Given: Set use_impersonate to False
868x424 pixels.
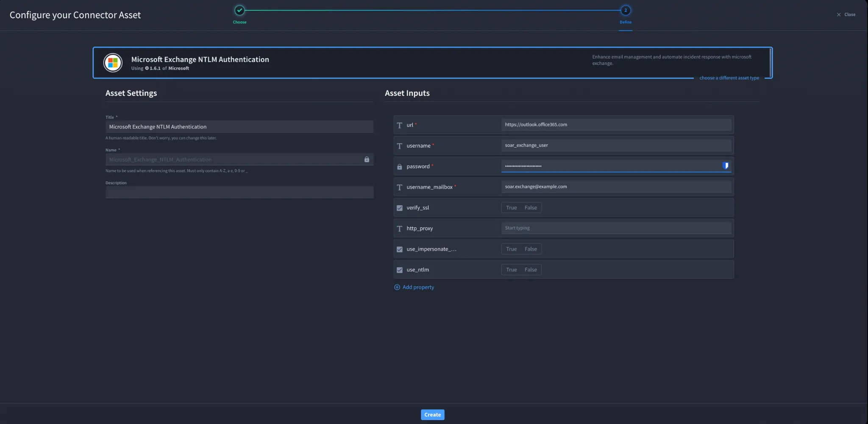Looking at the screenshot, I should click(531, 249).
